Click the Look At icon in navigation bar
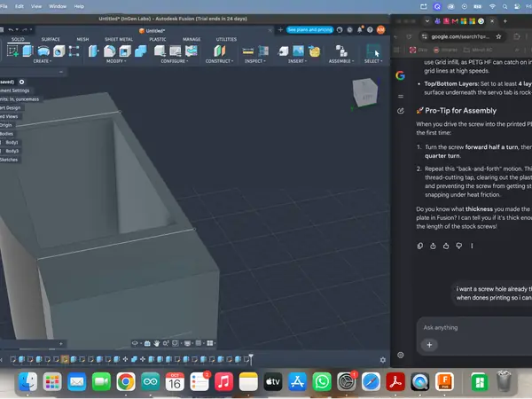 pyautogui.click(x=147, y=343)
